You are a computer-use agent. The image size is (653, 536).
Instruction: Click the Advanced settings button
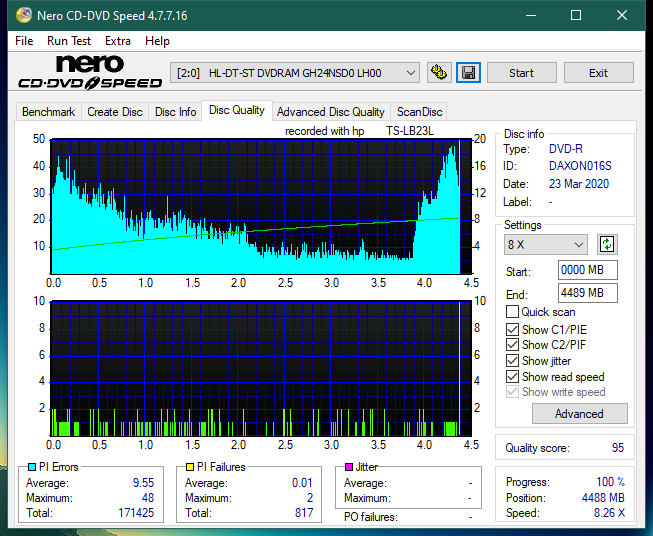click(x=579, y=414)
